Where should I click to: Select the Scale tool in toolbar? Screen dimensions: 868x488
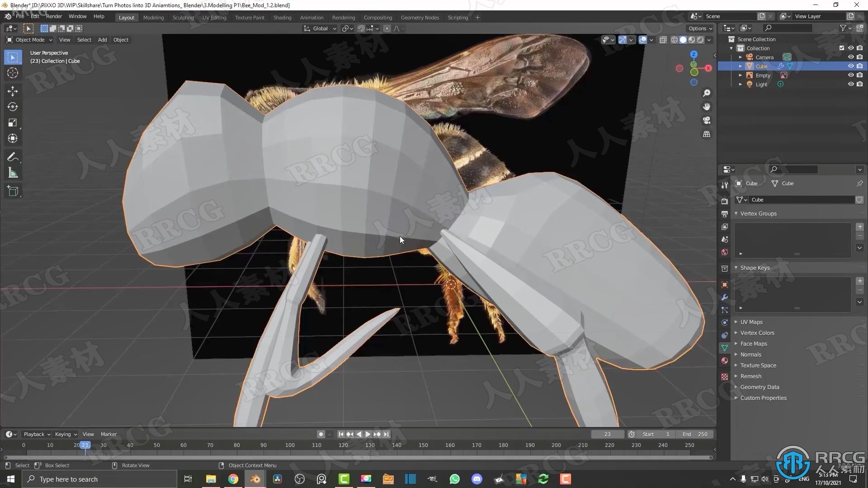coord(13,122)
